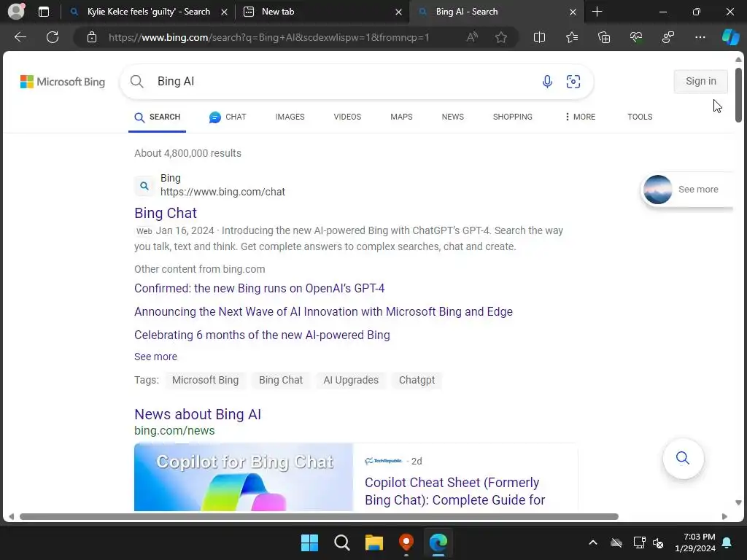Click the vertical scrollbar thumb
The height and width of the screenshot is (560, 747).
coord(738,96)
